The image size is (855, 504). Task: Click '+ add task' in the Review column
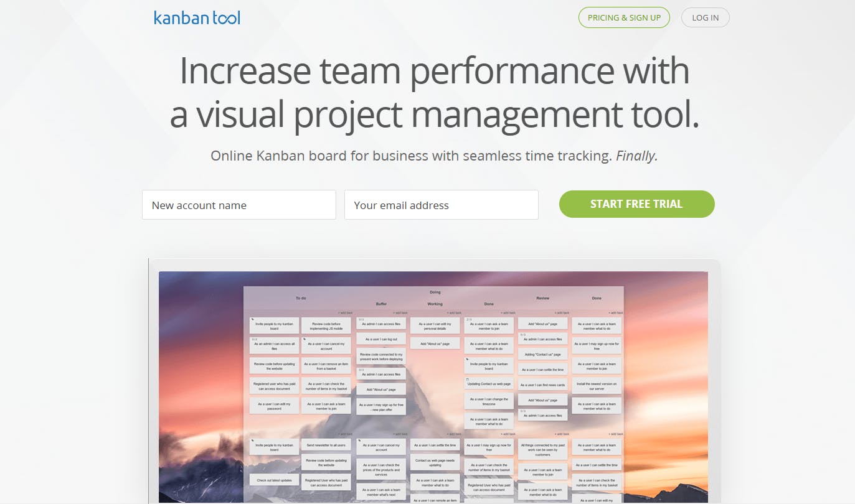point(560,312)
